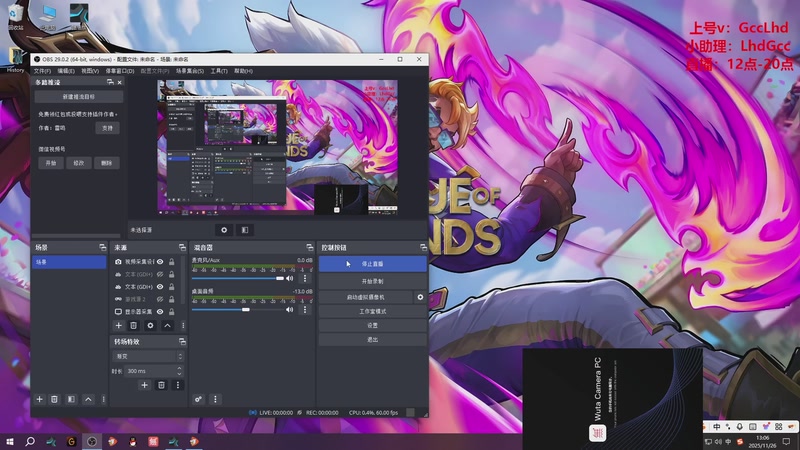Show the first hidden 文本 (GDI+) source
Screen dimensions: 800x450
click(160, 274)
